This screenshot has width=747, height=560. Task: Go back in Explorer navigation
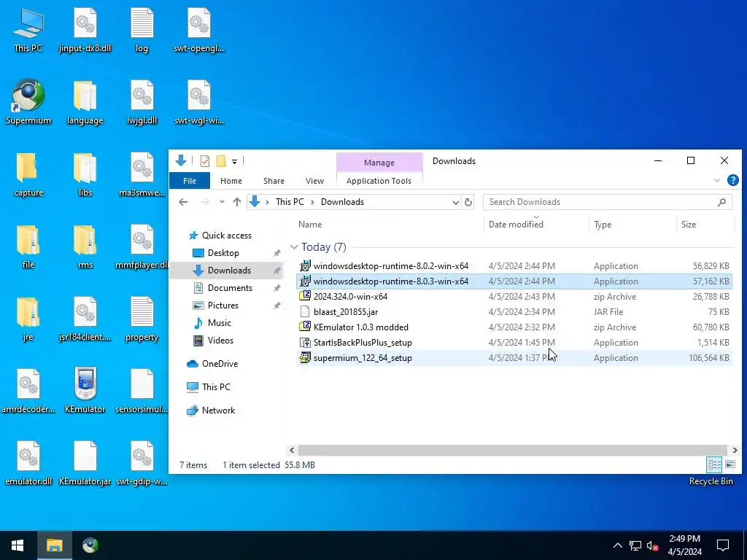[183, 202]
